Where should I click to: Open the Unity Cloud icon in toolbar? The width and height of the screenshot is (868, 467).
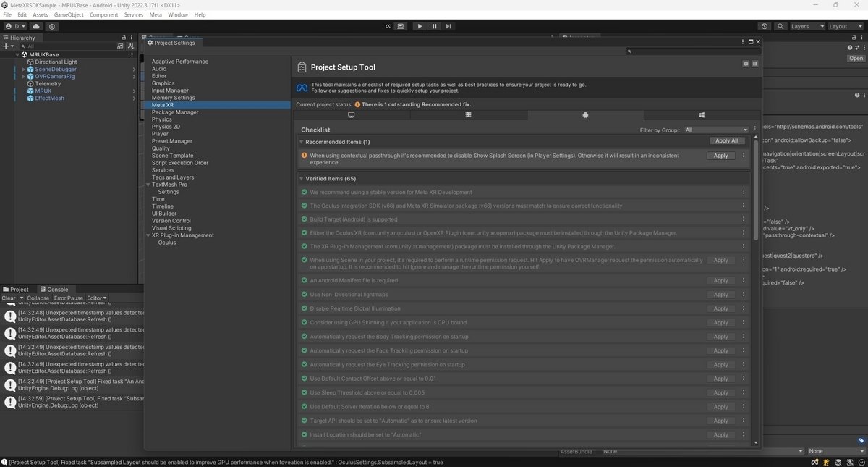pyautogui.click(x=36, y=26)
